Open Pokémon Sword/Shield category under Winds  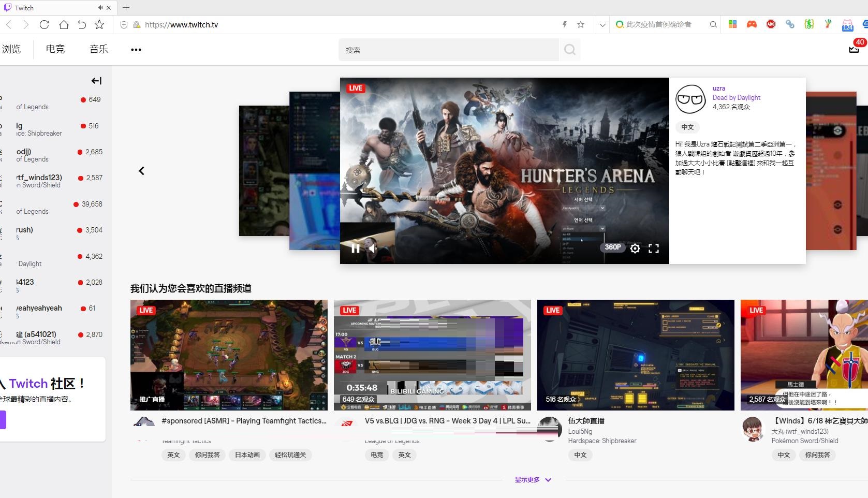(805, 441)
